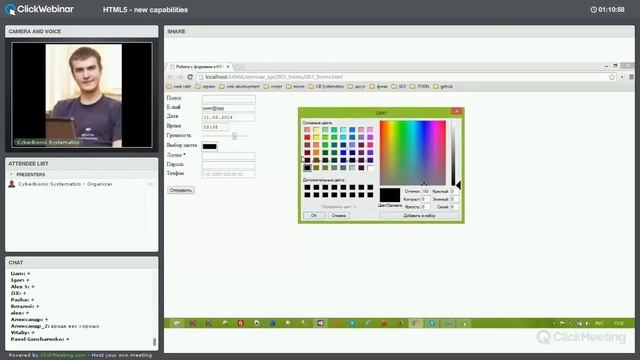640x360 pixels.
Task: Select the white basic color swatch
Action: point(370,168)
